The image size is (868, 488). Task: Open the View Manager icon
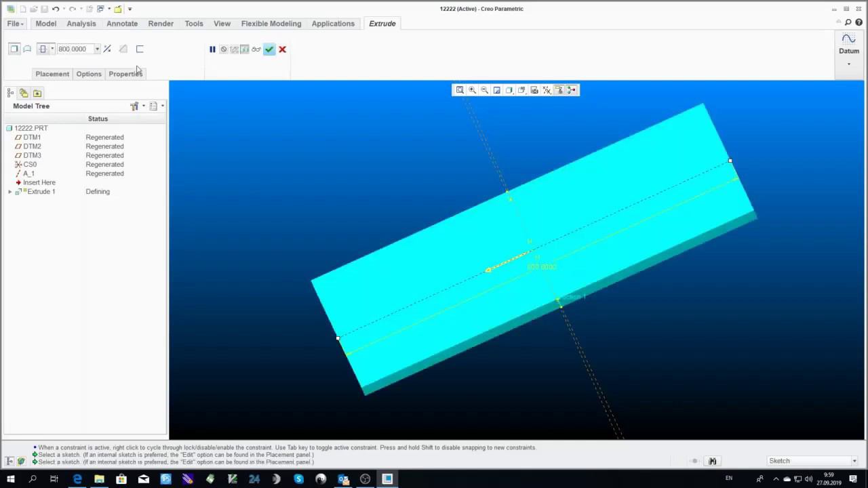coord(534,90)
